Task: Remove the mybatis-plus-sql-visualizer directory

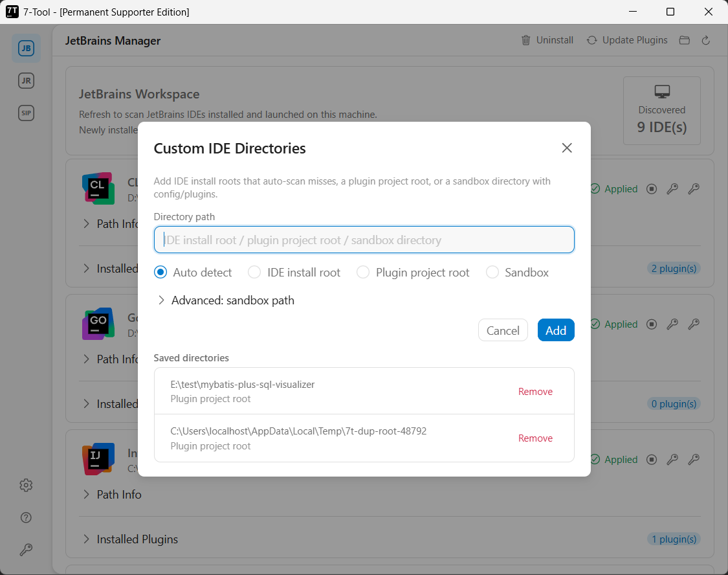Action: [535, 392]
